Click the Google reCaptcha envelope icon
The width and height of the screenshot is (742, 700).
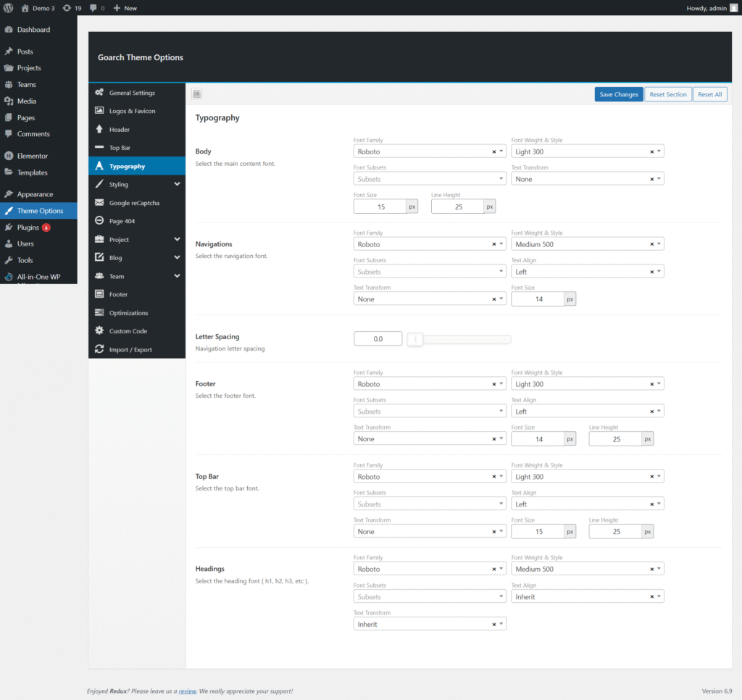click(99, 203)
